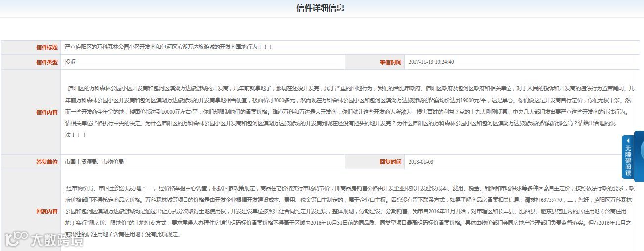Click the reply paragraph starting 经市物价局
Image resolution: width=644 pixels, height=251 pixels.
(350, 211)
